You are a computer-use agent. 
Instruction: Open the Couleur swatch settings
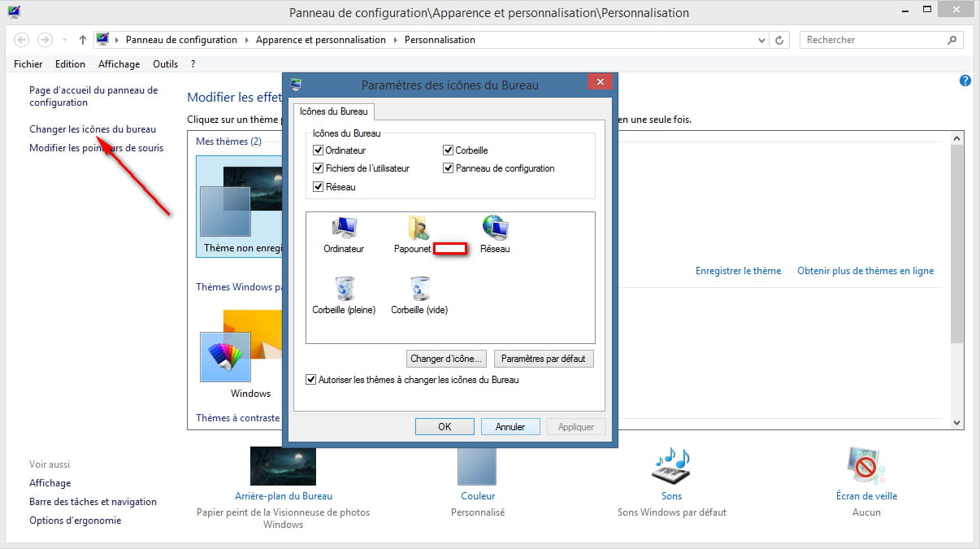coord(477,466)
